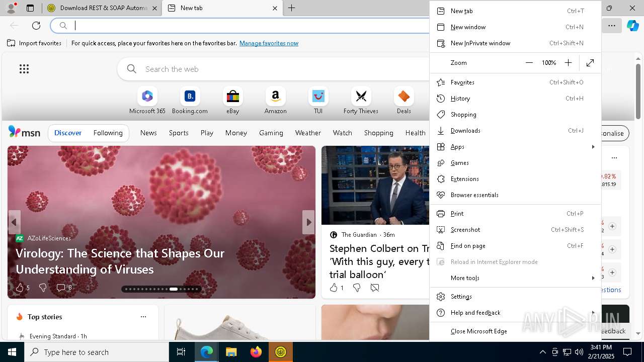The image size is (644, 362).
Task: Open Extensions from the menu
Action: 515,179
